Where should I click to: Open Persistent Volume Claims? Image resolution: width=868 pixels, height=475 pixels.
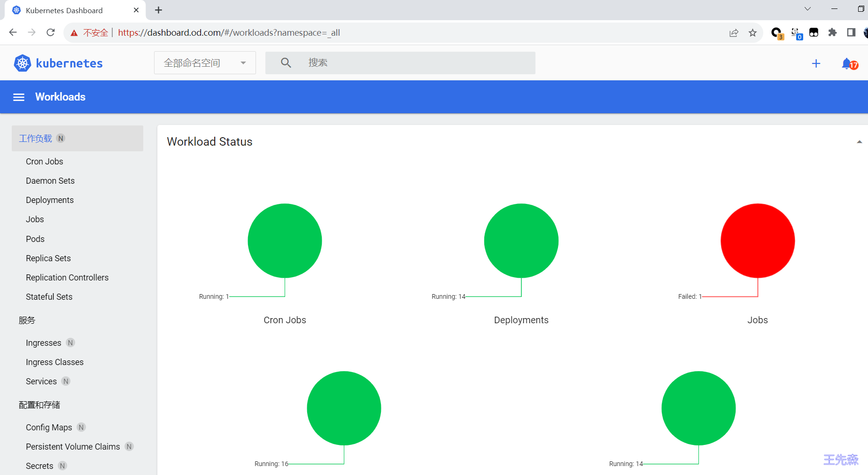pos(73,447)
